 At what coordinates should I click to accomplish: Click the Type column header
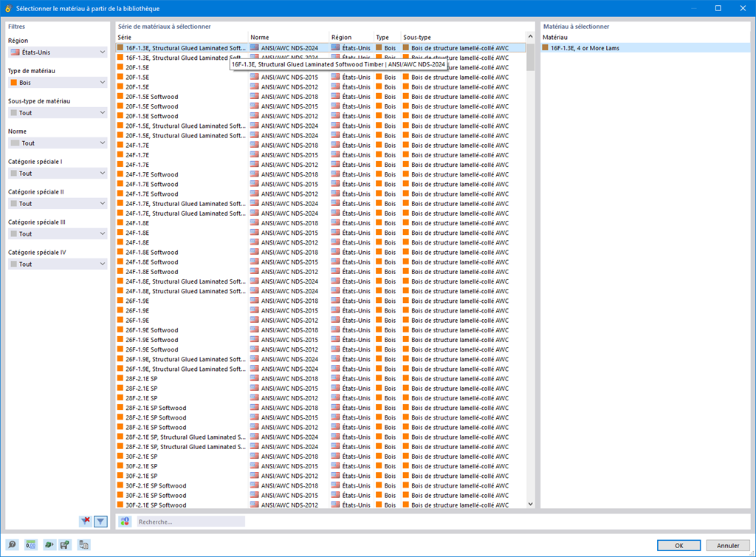coord(388,37)
